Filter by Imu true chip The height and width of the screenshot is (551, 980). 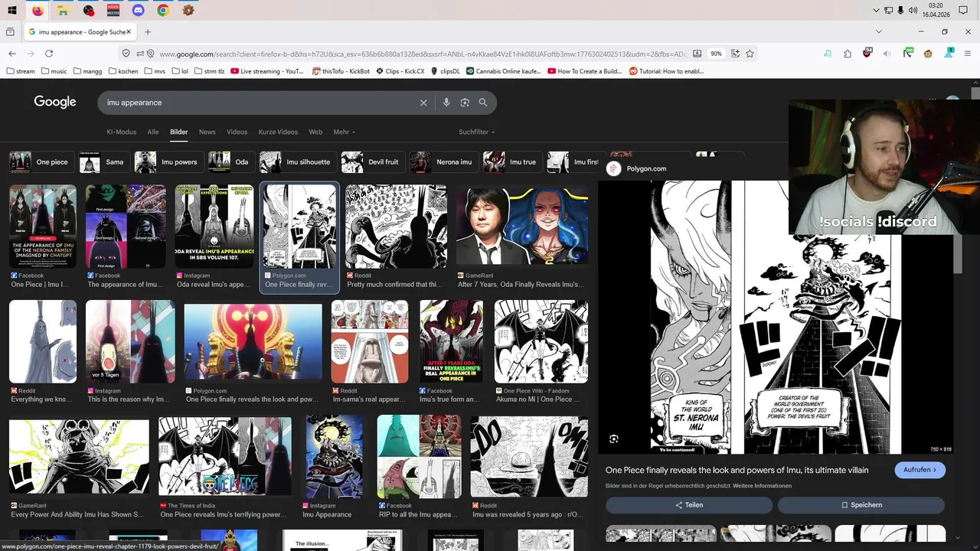pos(512,162)
